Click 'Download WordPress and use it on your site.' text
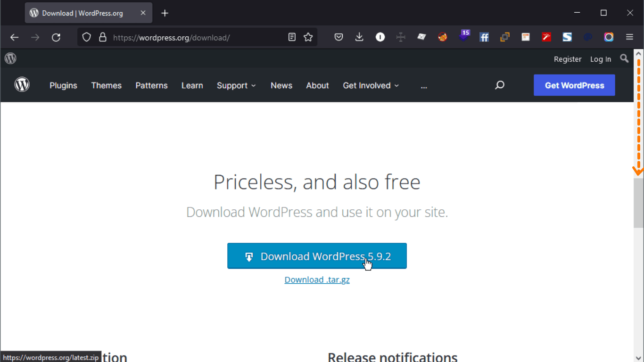Viewport: 644px width, 362px height. click(x=317, y=212)
